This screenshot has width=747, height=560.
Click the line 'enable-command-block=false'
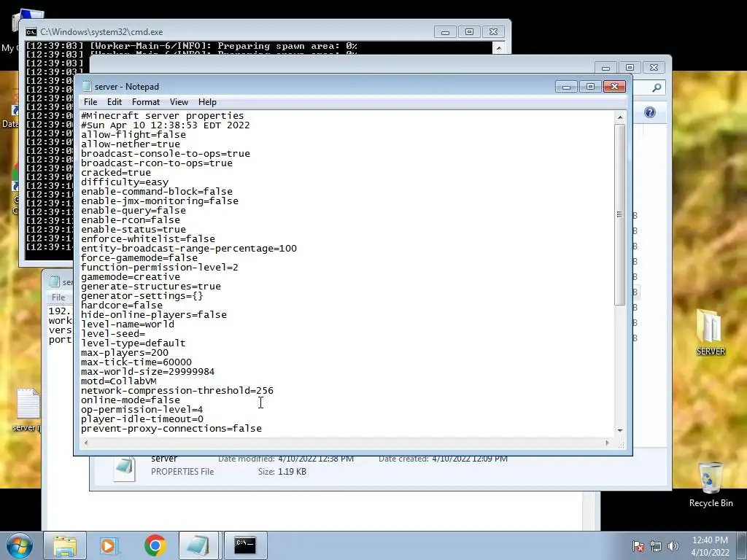click(157, 192)
